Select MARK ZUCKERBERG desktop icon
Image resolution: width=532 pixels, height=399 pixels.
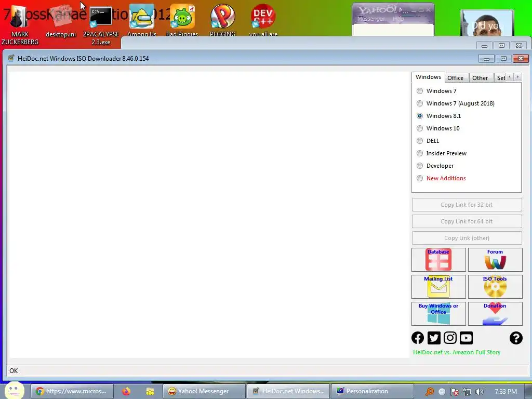[x=20, y=24]
